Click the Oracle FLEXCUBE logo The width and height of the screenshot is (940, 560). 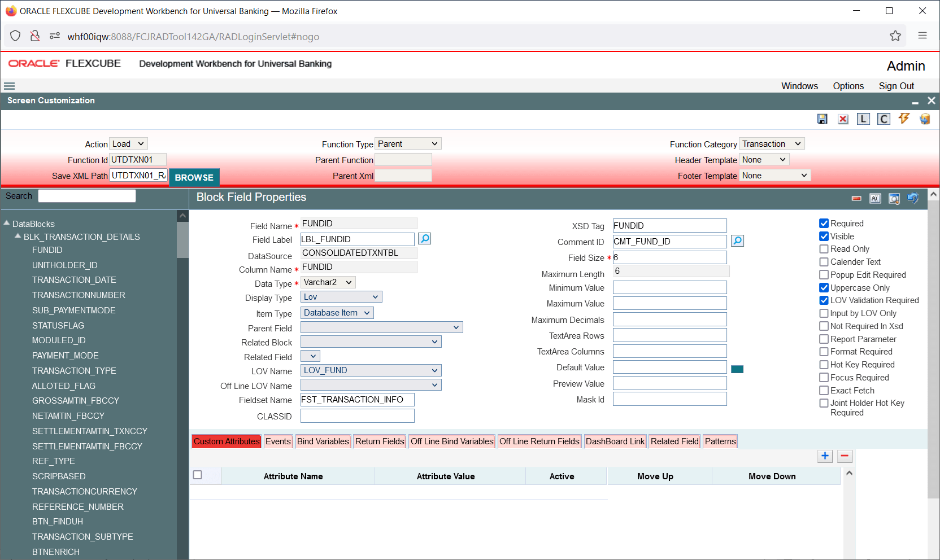pos(64,63)
